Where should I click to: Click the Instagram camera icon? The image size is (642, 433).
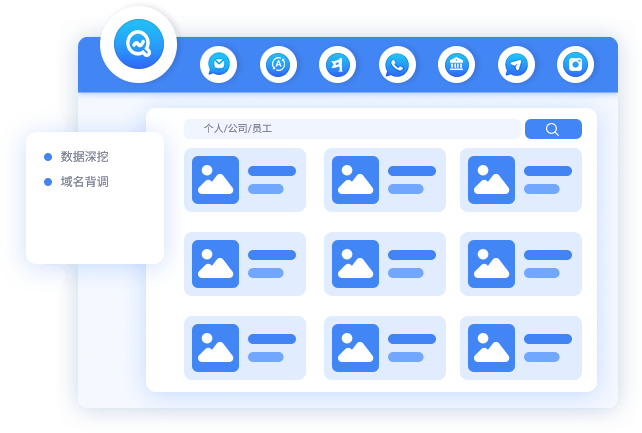[575, 65]
